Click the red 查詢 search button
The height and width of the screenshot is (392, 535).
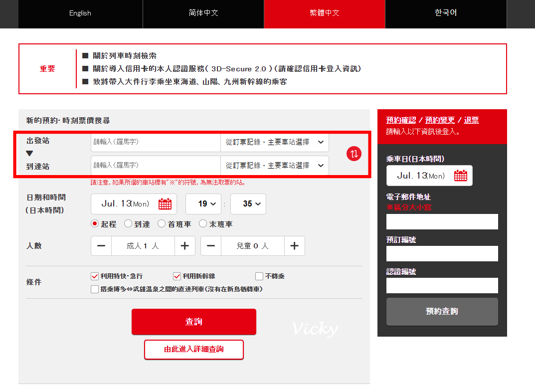coord(194,322)
